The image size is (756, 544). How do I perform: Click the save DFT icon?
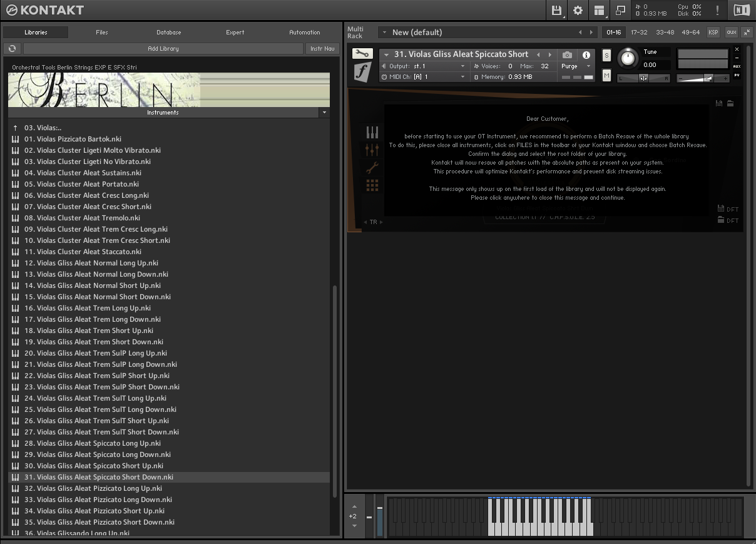(x=728, y=209)
